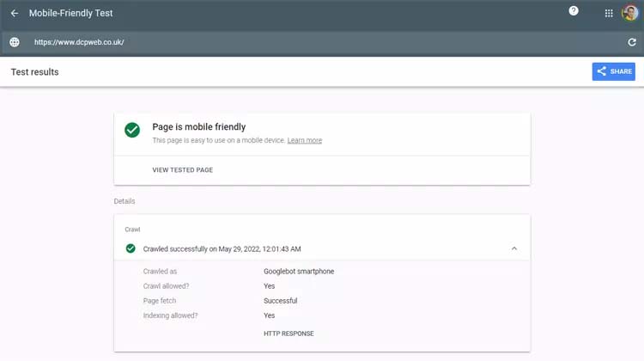644x361 pixels.
Task: Click green checkmark beside Crawled successfully
Action: pos(131,248)
